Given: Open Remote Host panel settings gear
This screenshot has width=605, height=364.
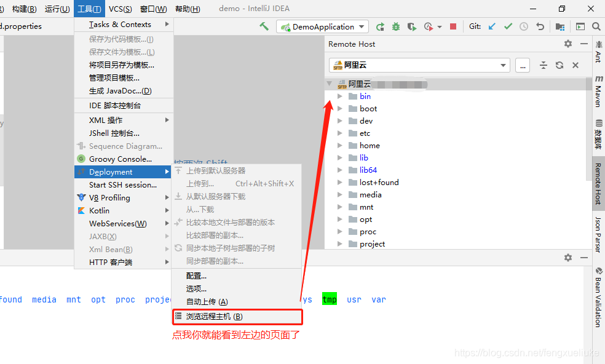Looking at the screenshot, I should pyautogui.click(x=568, y=44).
